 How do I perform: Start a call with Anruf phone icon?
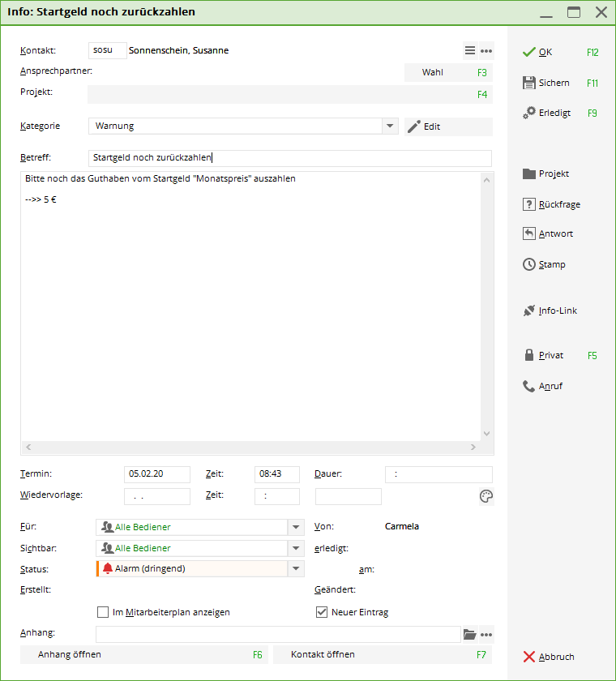529,386
